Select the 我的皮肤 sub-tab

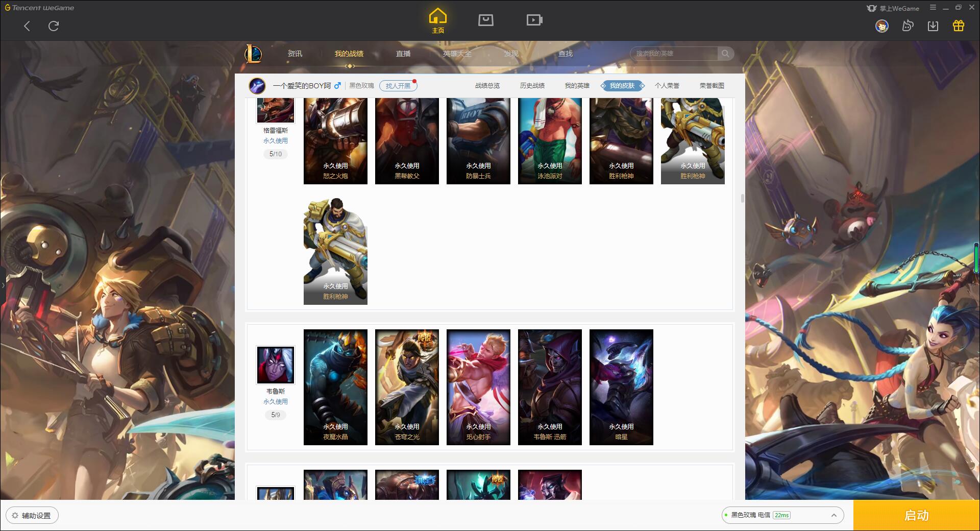(622, 86)
